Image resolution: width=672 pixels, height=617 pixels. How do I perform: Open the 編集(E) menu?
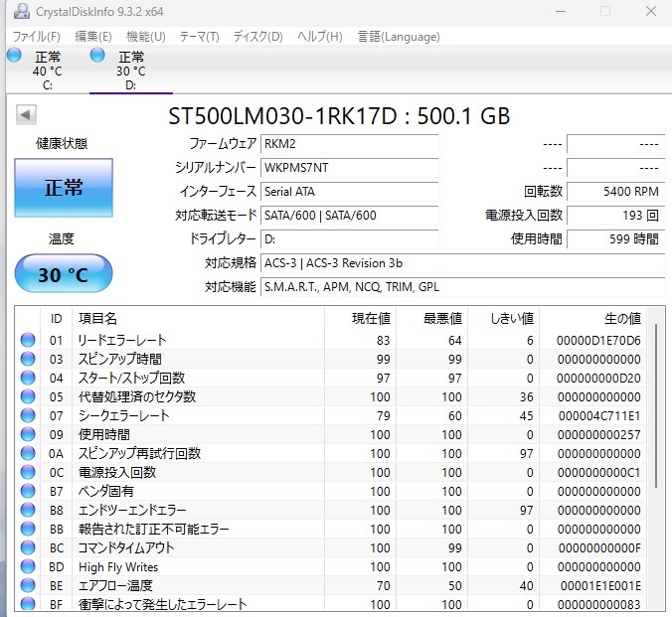click(93, 37)
